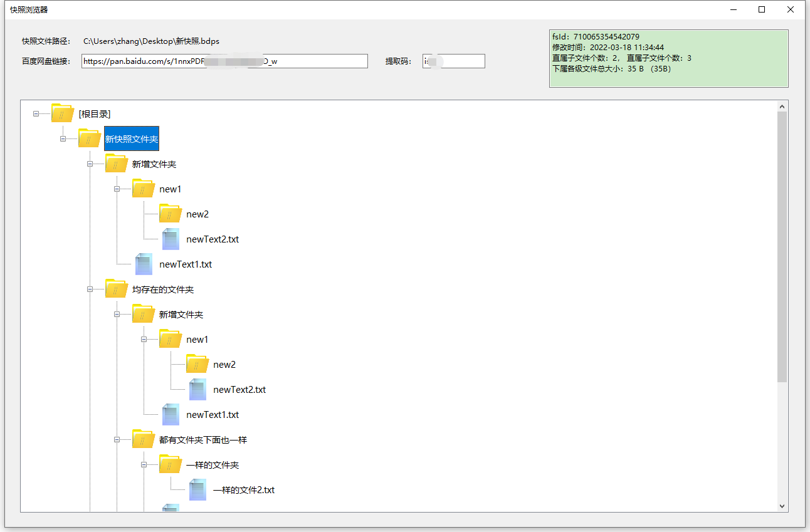Collapse 新增文件夹 directly under 新快照文件夹

coord(90,164)
